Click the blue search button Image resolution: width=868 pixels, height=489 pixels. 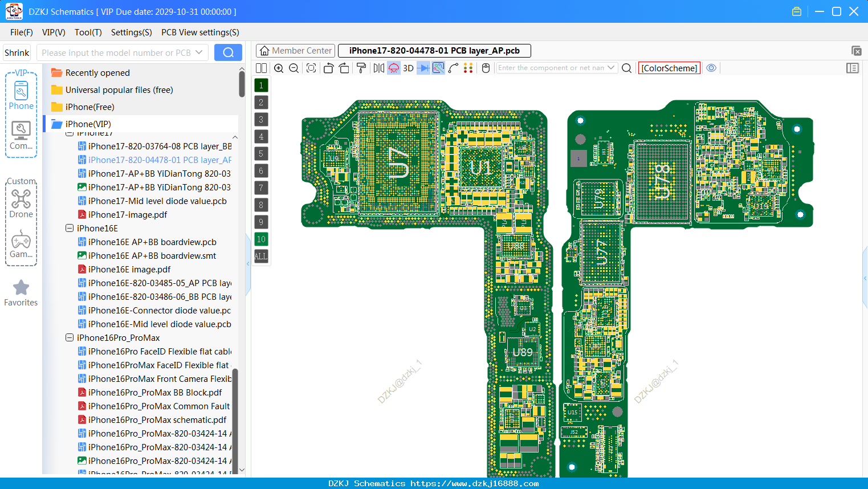[x=228, y=52]
